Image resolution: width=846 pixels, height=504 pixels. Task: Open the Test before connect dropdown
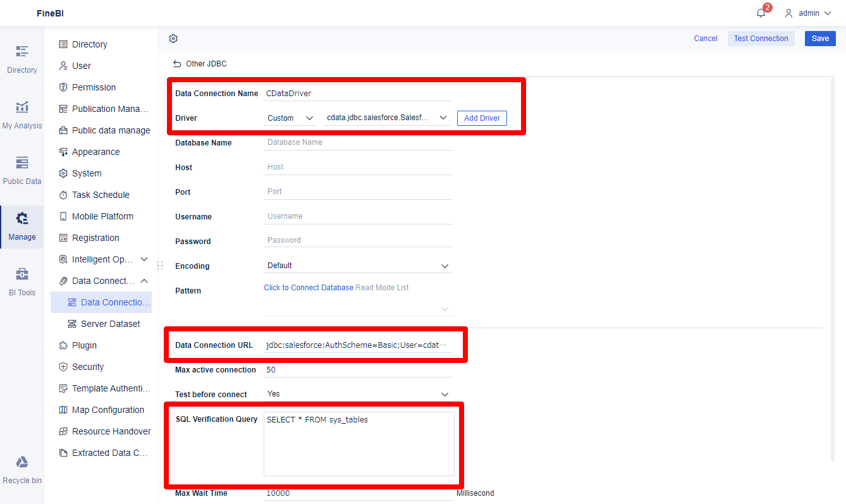tap(358, 394)
